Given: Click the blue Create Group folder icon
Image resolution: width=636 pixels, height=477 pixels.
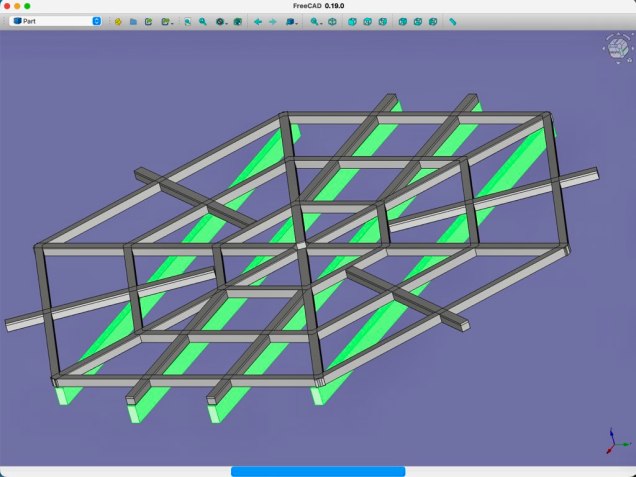Looking at the screenshot, I should 132,21.
